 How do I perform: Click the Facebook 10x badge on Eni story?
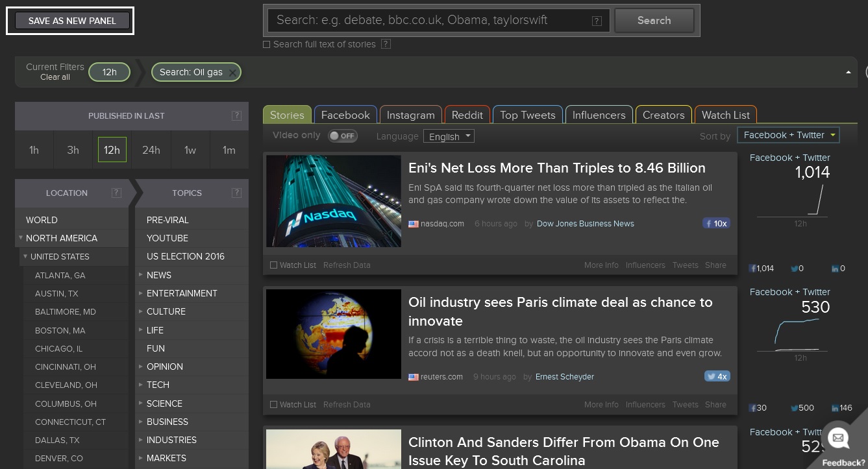716,223
